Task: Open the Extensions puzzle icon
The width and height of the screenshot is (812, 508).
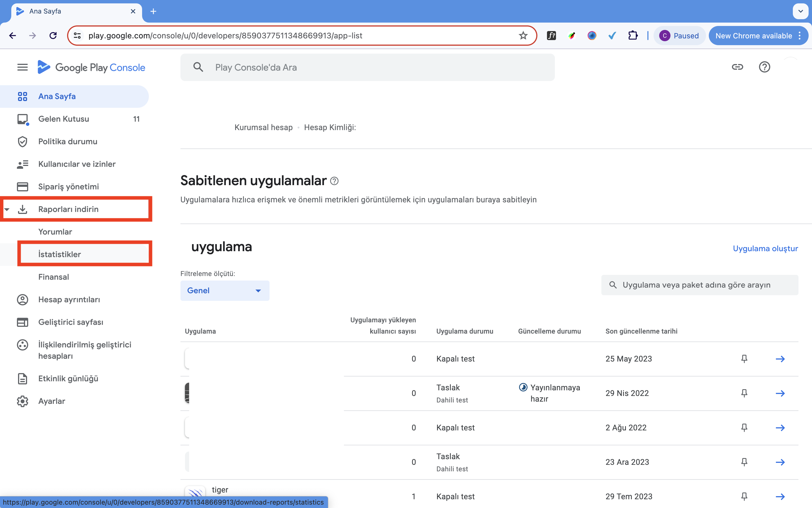Action: (x=633, y=36)
